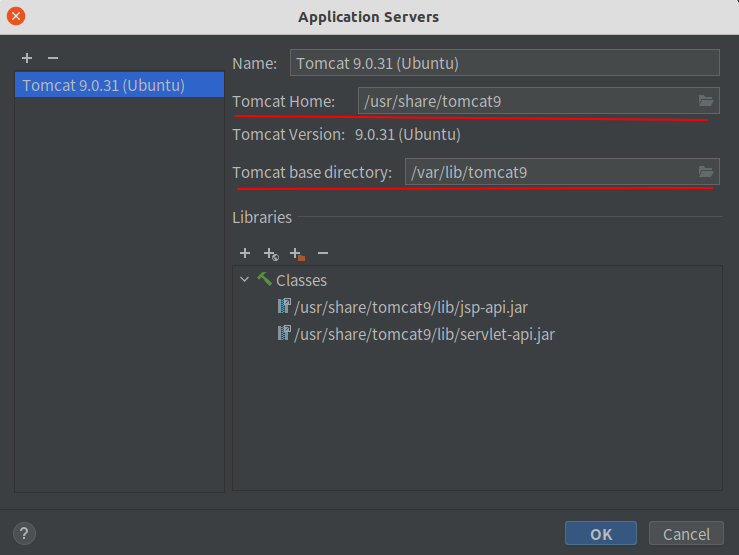Click the green hammer Classes icon
Image resolution: width=739 pixels, height=555 pixels.
(264, 279)
